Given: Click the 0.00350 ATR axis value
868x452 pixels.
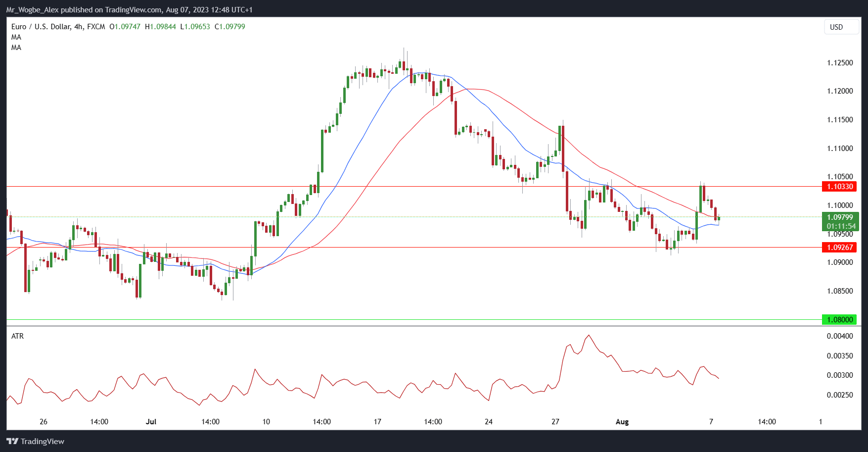Looking at the screenshot, I should pos(840,356).
